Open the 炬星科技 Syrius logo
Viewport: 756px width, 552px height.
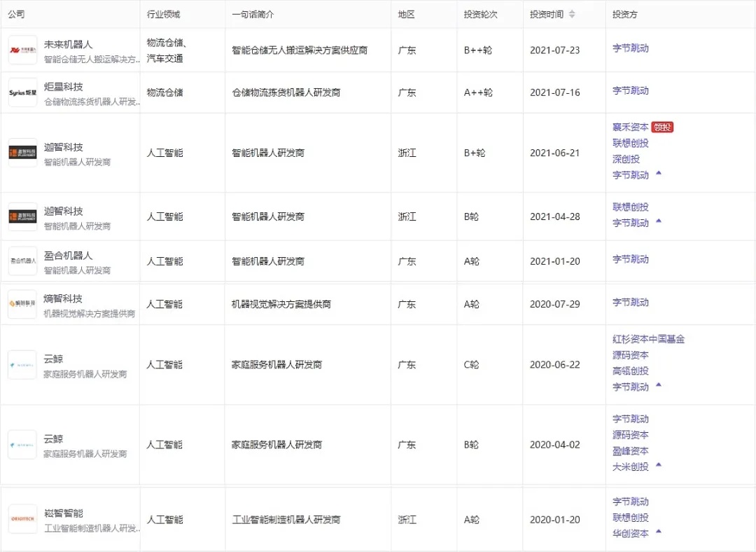[x=22, y=92]
